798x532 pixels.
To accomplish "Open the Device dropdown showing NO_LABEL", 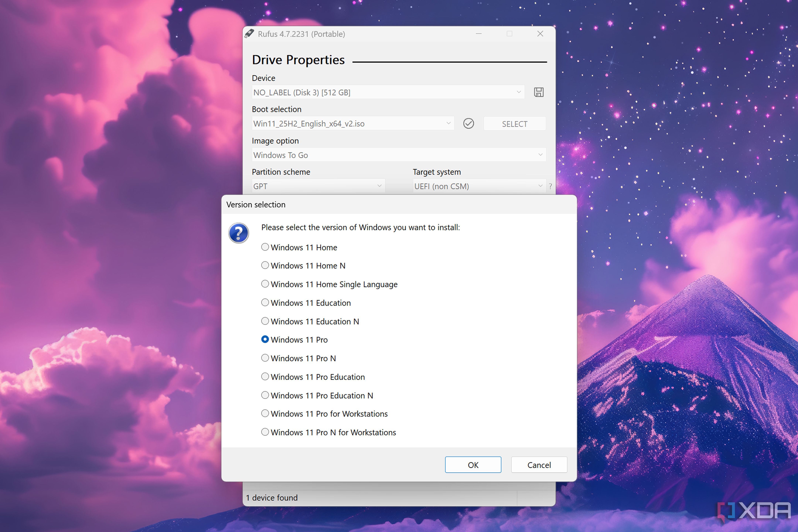I will coord(388,92).
